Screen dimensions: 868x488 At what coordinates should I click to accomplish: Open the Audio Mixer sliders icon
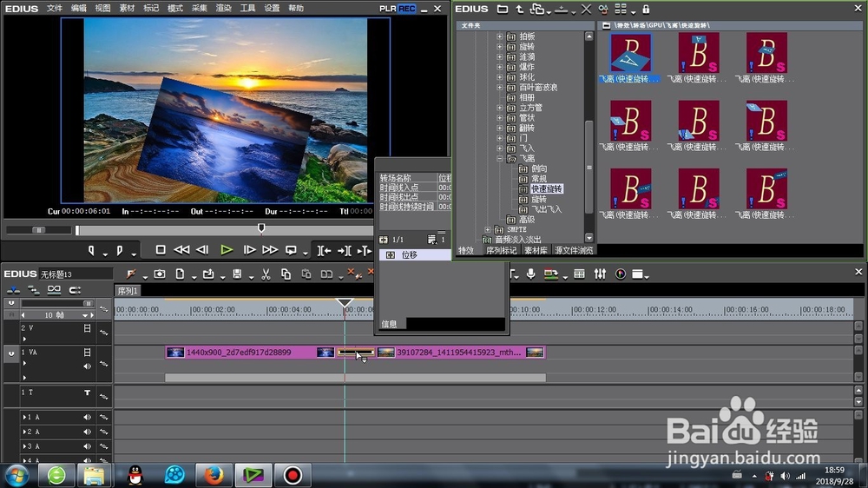(x=600, y=274)
